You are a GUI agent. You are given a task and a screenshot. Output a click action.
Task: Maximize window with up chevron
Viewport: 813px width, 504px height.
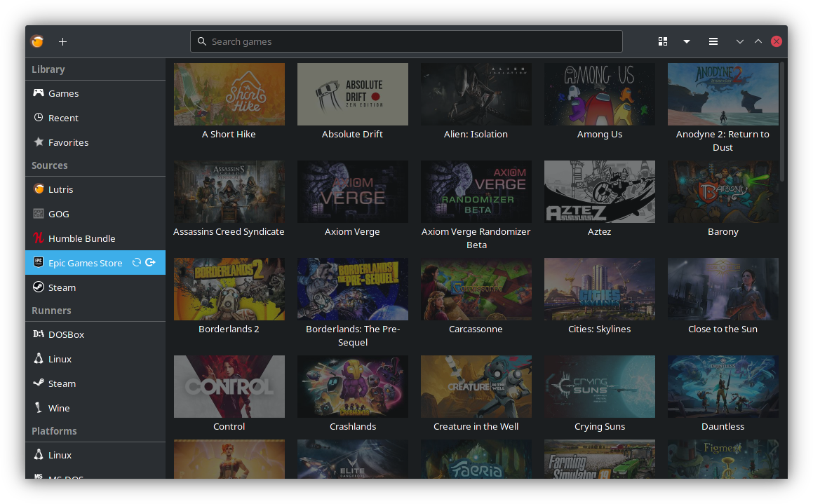point(758,41)
